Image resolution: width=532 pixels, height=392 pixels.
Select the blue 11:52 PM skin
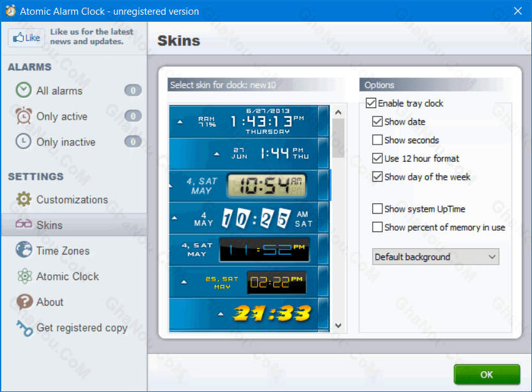(249, 249)
